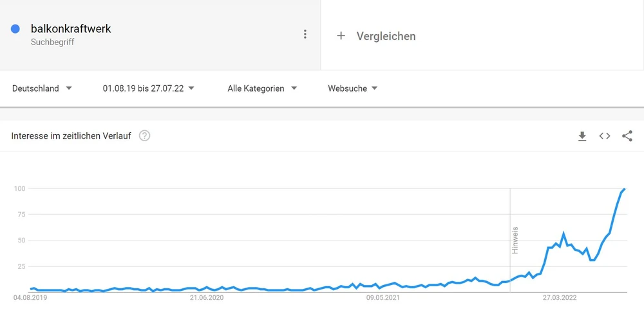Click the 09.05.2021 axis date label
Image resolution: width=644 pixels, height=334 pixels.
[x=383, y=298]
